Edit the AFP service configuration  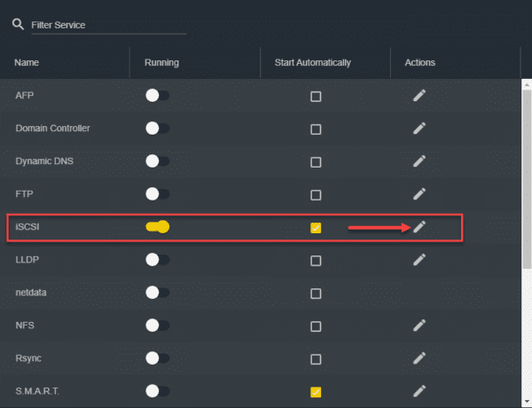(419, 96)
